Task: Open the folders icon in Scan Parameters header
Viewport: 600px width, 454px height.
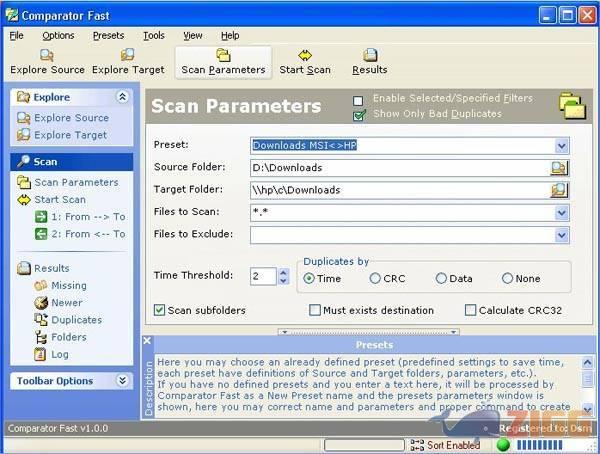Action: click(x=571, y=105)
